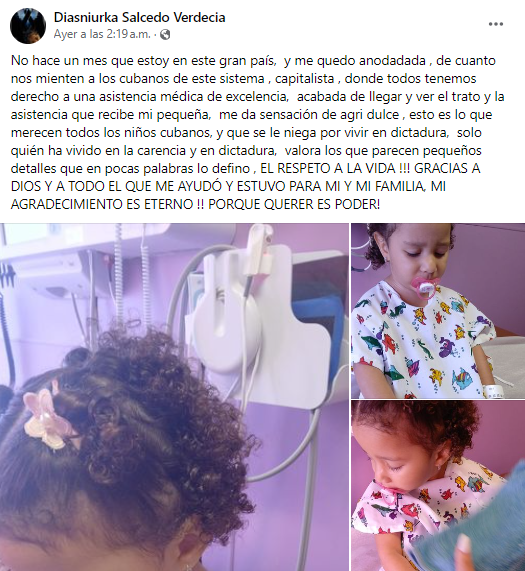The image size is (525, 571).
Task: Open Diasniurka's round profile picture
Action: coord(28,26)
